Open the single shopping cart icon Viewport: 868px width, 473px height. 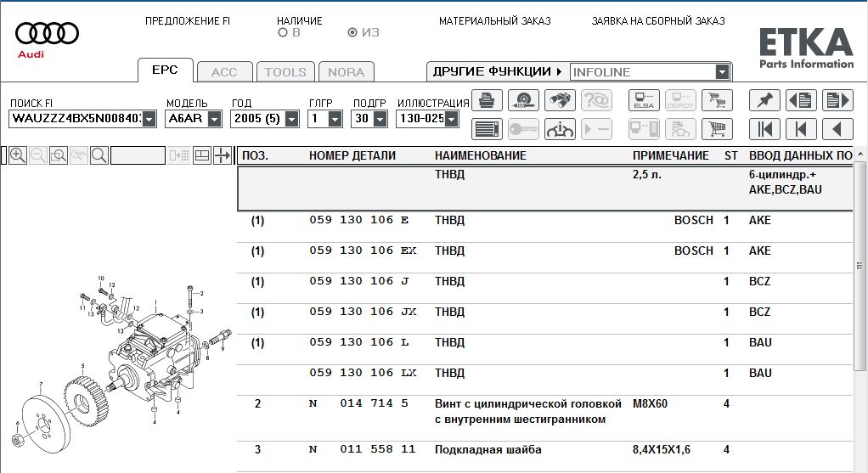click(717, 129)
